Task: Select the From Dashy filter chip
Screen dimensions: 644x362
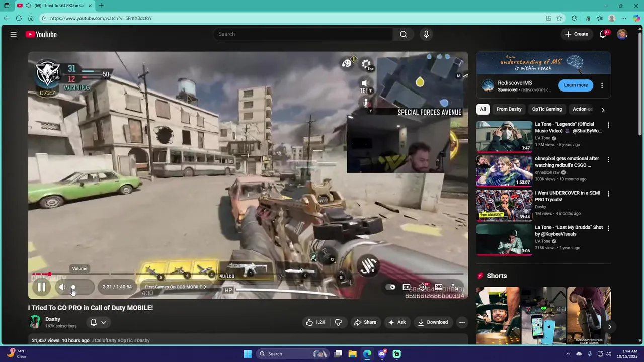Action: pos(509,109)
